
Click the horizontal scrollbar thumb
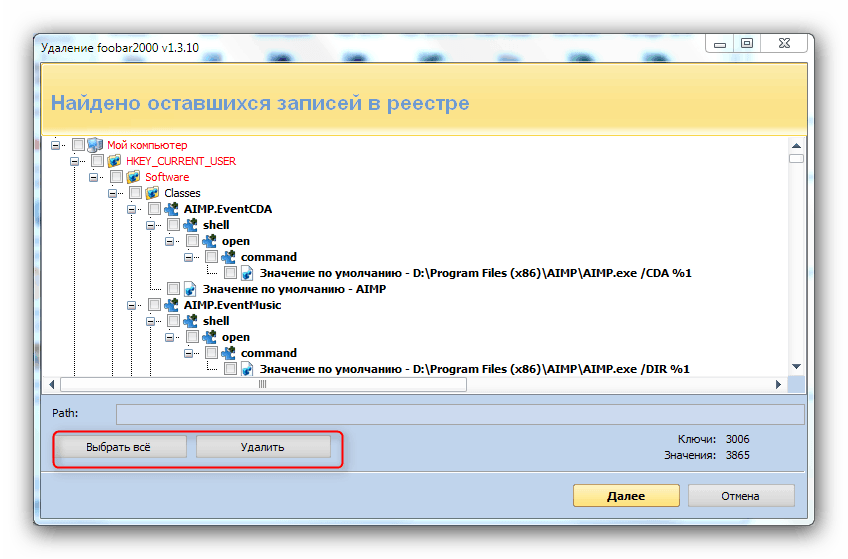coord(263,384)
